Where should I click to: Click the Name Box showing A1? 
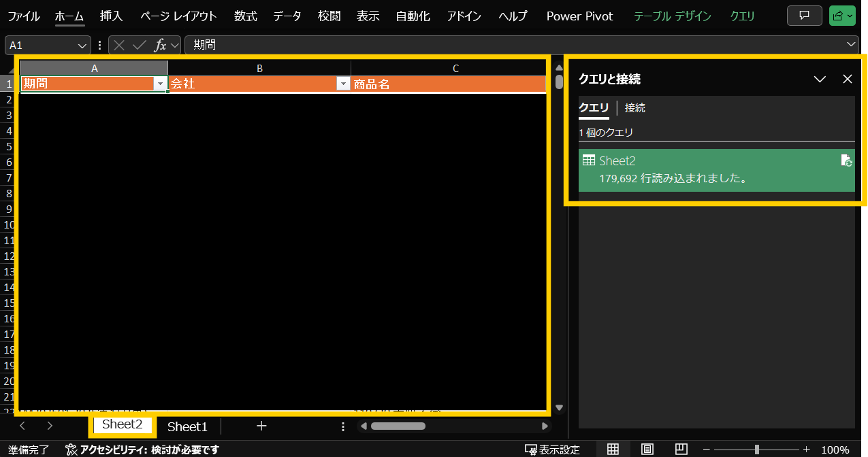tap(41, 45)
